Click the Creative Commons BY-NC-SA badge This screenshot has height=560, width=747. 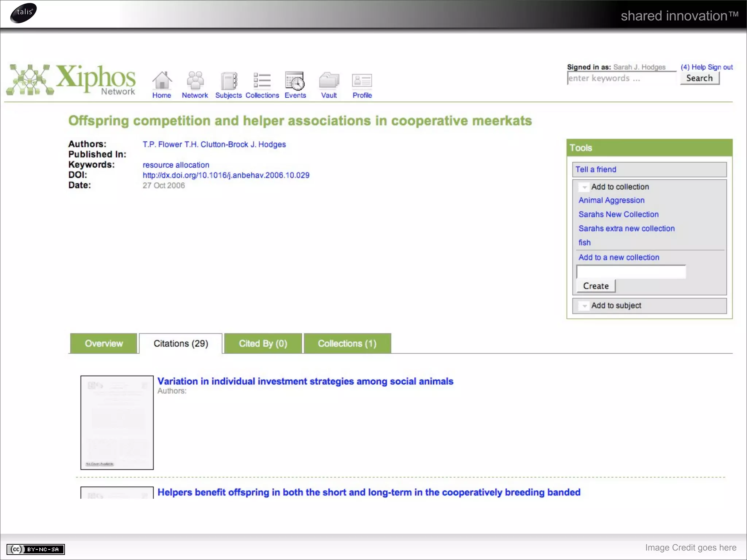36,549
